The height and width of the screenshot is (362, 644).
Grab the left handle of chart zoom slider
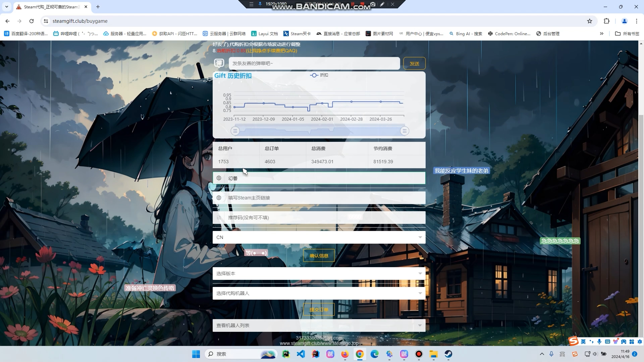point(235,131)
